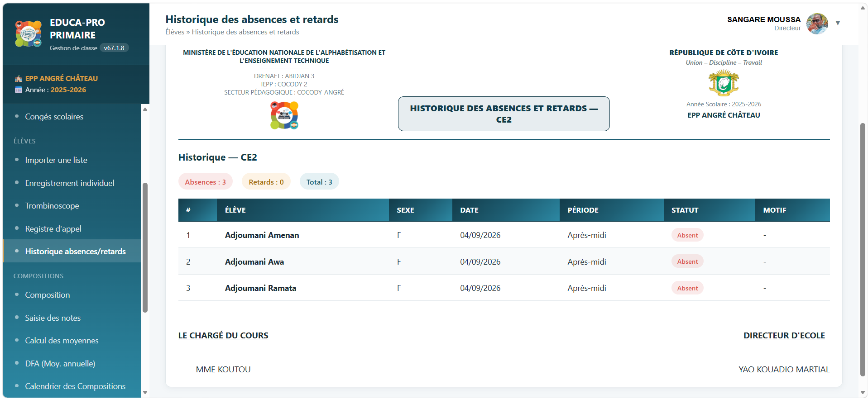868x399 pixels.
Task: Open Registre d'appel
Action: (53, 229)
